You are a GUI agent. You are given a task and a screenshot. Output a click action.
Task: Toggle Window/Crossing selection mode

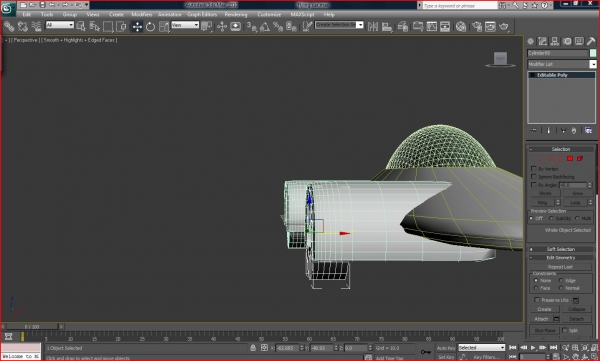coord(121,26)
